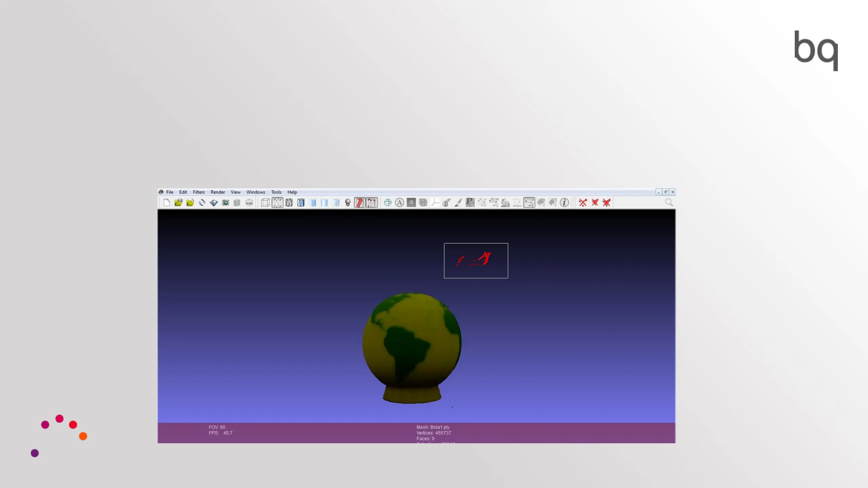Open the layer dialog stack icon
Image resolution: width=868 pixels, height=488 pixels.
click(237, 203)
